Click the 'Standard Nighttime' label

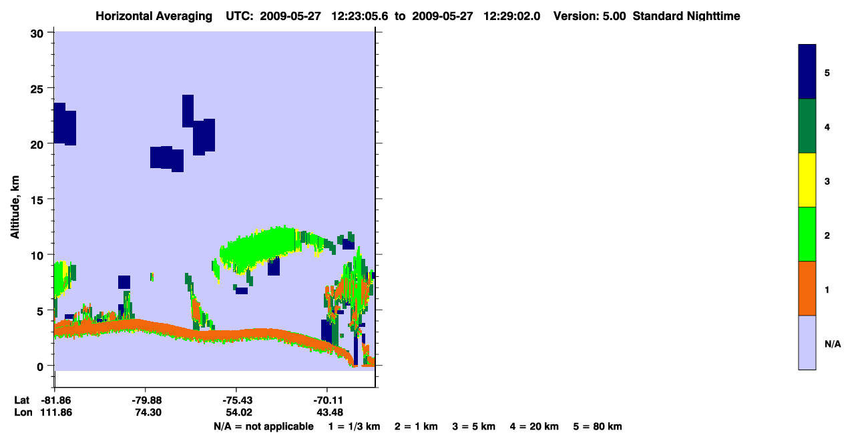click(x=686, y=16)
